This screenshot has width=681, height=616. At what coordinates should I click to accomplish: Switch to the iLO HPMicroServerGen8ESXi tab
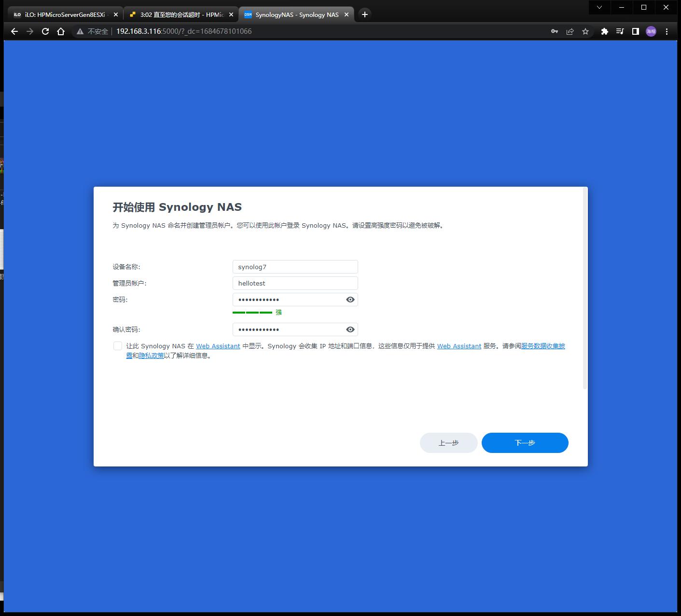(65, 14)
